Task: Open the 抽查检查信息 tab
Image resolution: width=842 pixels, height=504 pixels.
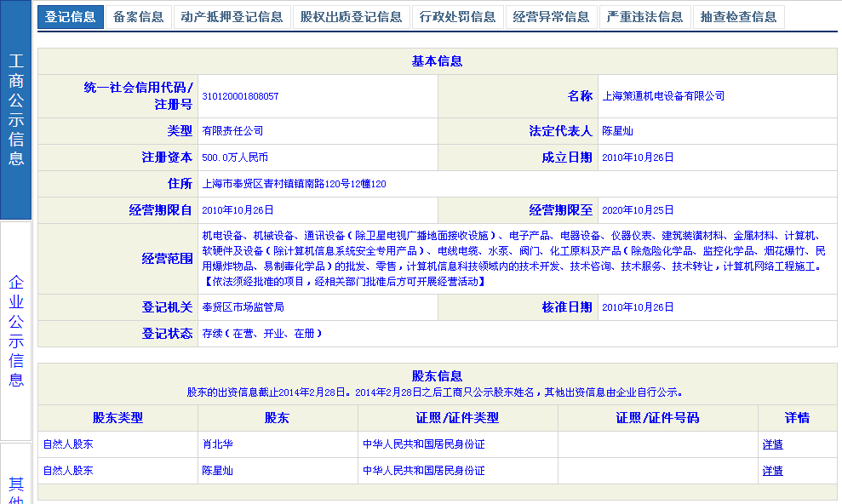Action: [738, 17]
